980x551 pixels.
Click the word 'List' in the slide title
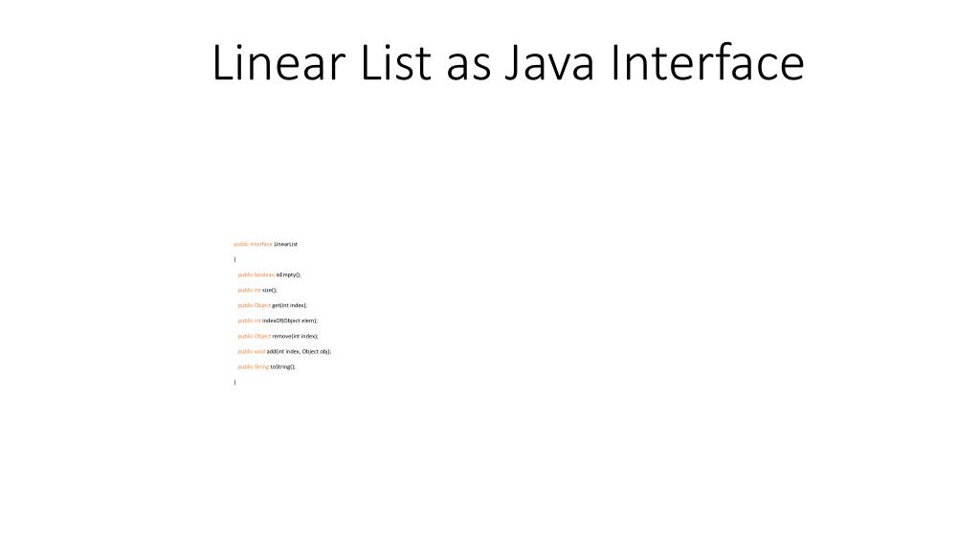(x=395, y=62)
